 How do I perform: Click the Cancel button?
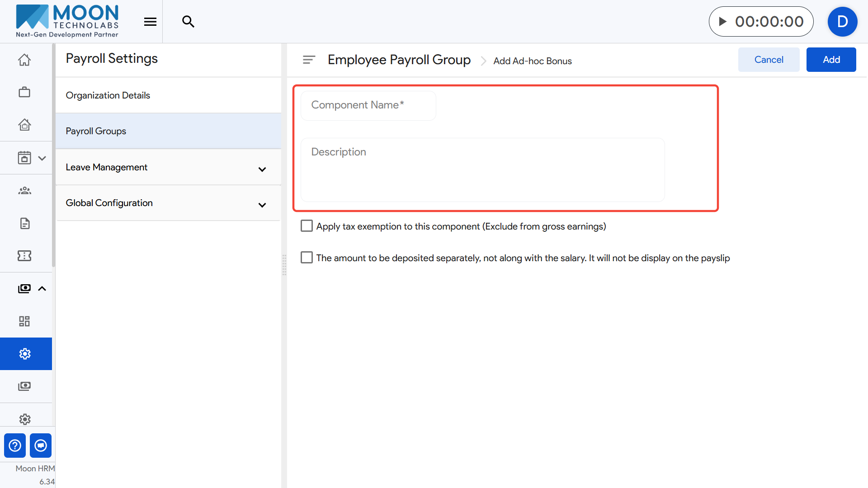point(769,60)
